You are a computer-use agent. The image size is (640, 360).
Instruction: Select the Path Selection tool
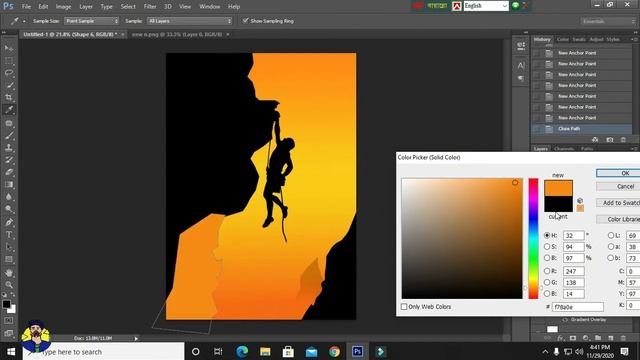(9, 247)
